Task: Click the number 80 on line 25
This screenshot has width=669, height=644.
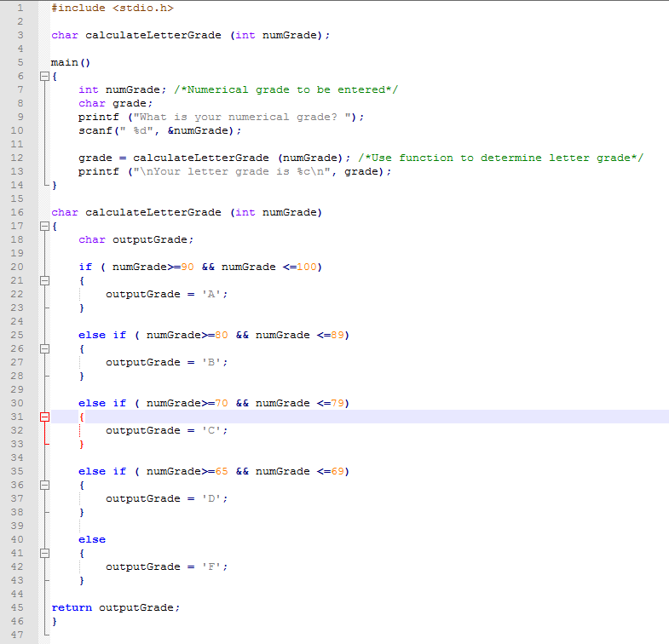Action: click(x=222, y=336)
